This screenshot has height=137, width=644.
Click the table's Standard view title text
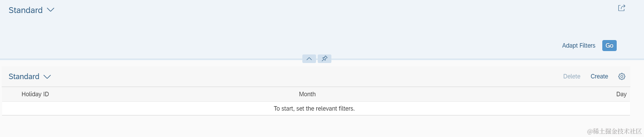point(24,76)
